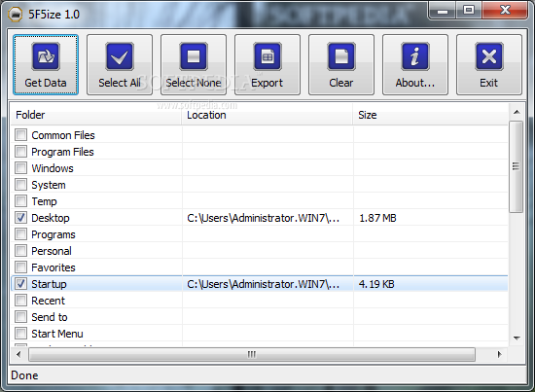Select the Desktop location path cell
This screenshot has width=535, height=392.
[263, 218]
